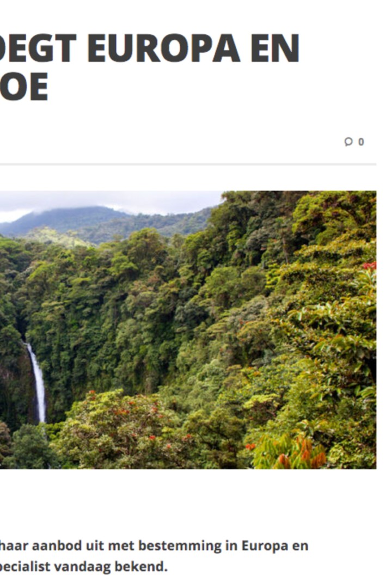Image resolution: width=392 pixels, height=588 pixels.
Task: Click the red blossom at photo's right edge
Action: click(x=370, y=266)
